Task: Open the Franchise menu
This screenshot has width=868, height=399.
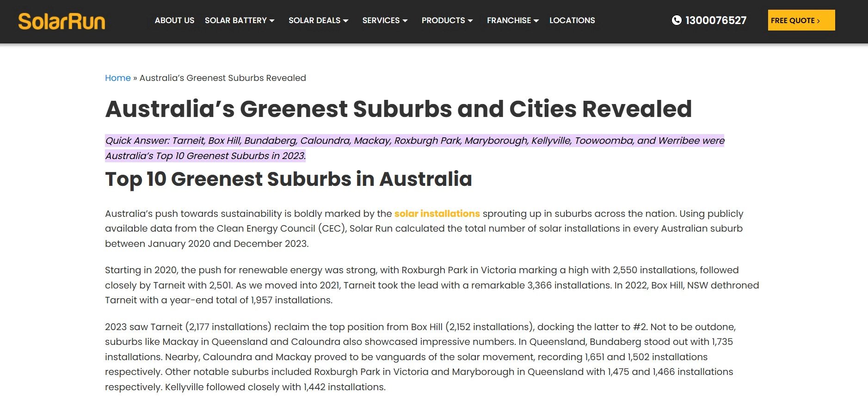Action: [x=509, y=20]
